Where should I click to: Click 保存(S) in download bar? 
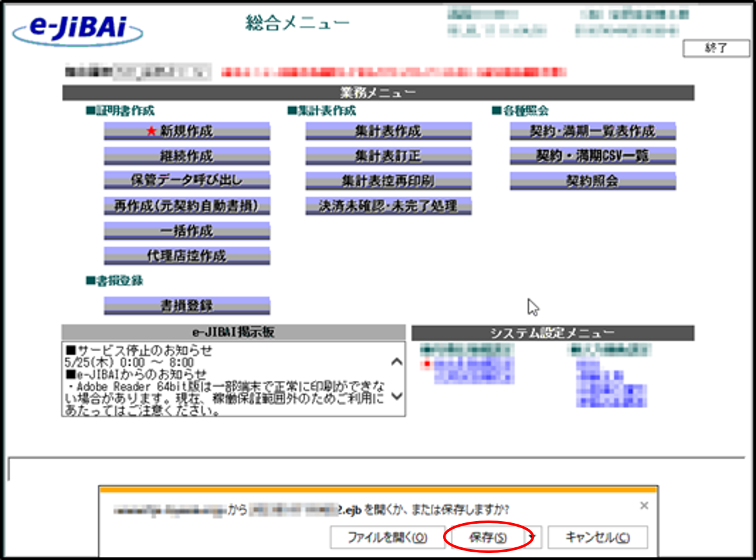488,537
